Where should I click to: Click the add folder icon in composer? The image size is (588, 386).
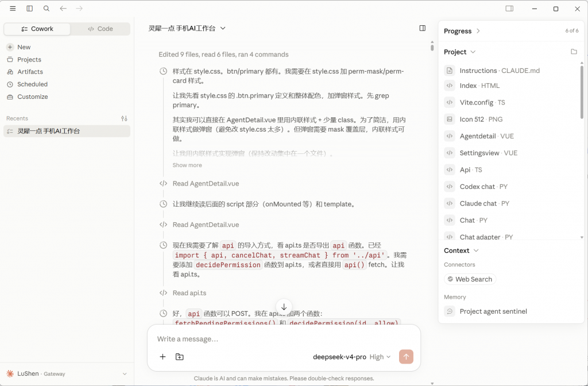click(180, 357)
